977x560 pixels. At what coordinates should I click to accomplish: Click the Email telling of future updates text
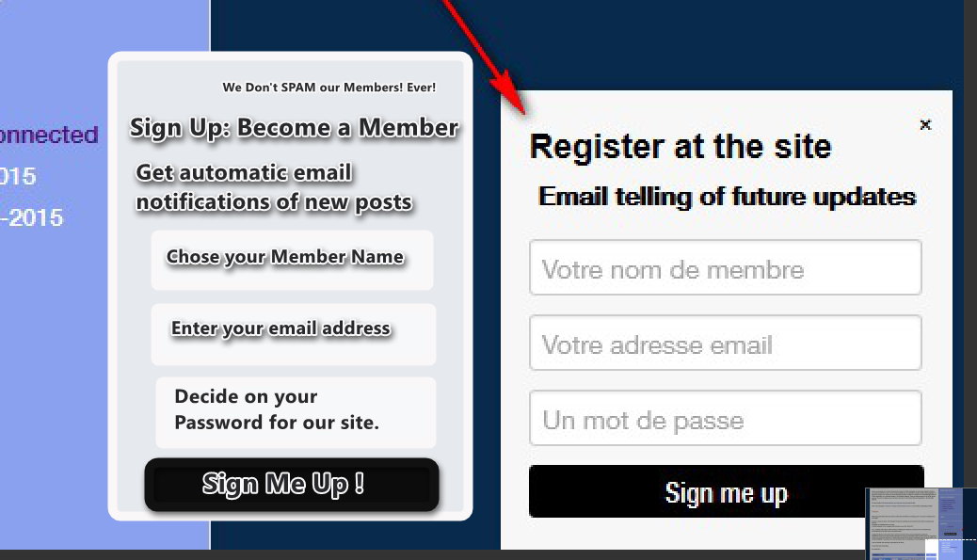coord(728,197)
